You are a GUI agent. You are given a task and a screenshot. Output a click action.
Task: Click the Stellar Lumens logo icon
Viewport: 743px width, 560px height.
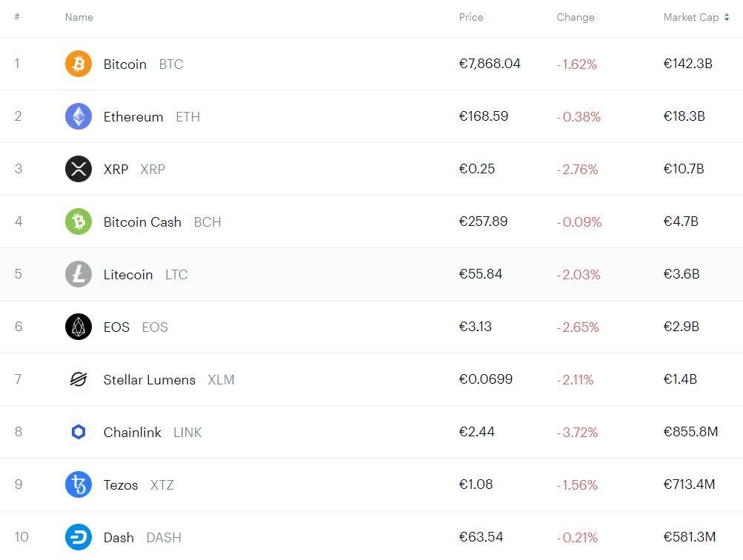point(79,379)
